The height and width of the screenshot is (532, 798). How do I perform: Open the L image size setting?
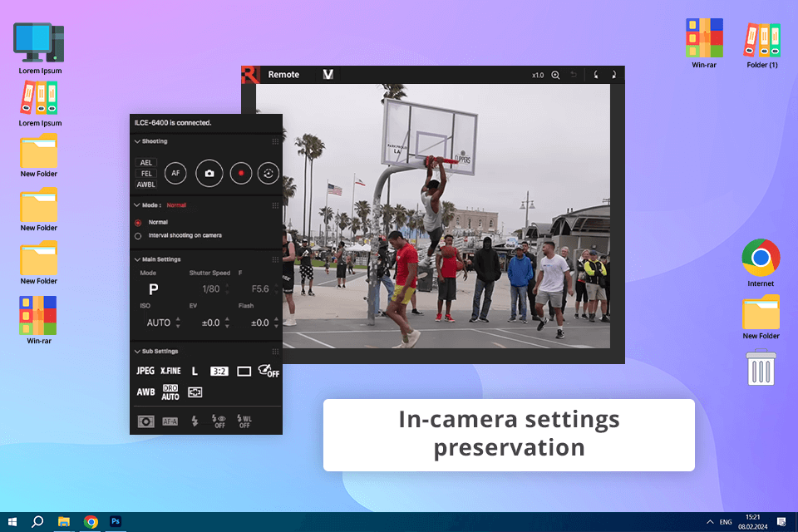coord(195,371)
